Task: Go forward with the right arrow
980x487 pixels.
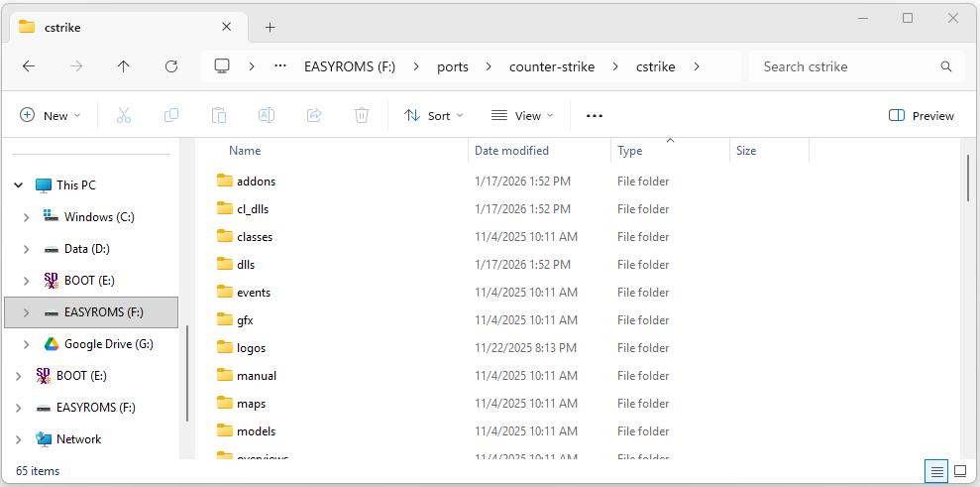Action: click(76, 66)
